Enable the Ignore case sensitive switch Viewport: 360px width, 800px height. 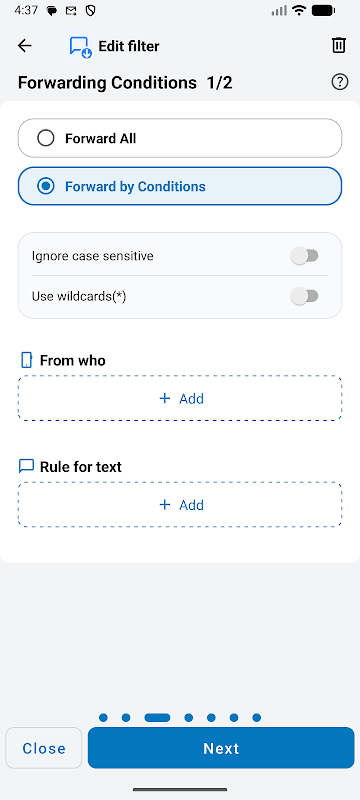(304, 256)
